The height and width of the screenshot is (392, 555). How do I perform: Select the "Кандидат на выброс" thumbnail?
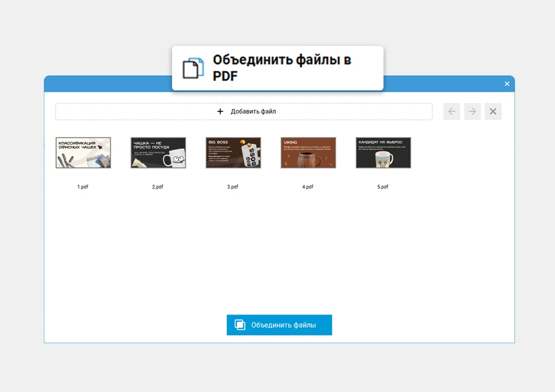coord(383,152)
